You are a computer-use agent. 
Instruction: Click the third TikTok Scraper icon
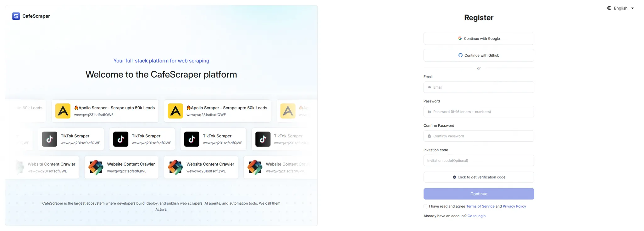192,139
